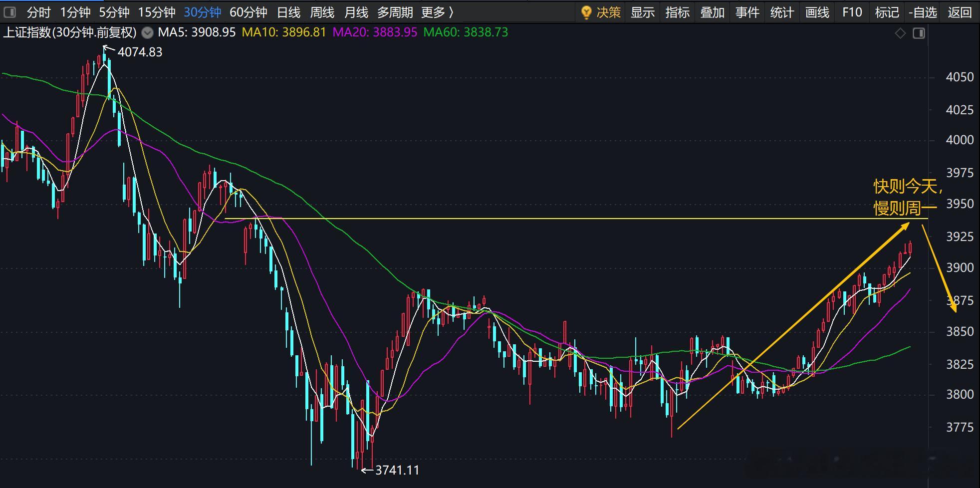
Task: Click the 标记 mark button
Action: [887, 12]
